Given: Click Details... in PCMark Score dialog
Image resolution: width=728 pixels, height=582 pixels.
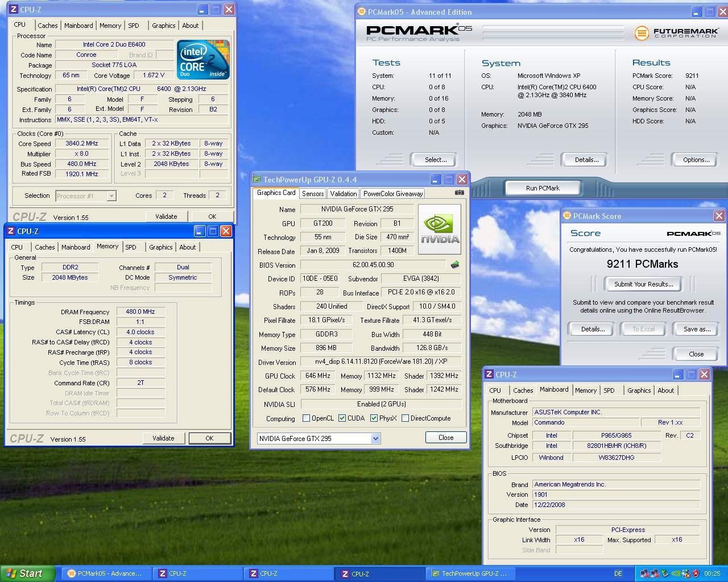Looking at the screenshot, I should pyautogui.click(x=592, y=329).
